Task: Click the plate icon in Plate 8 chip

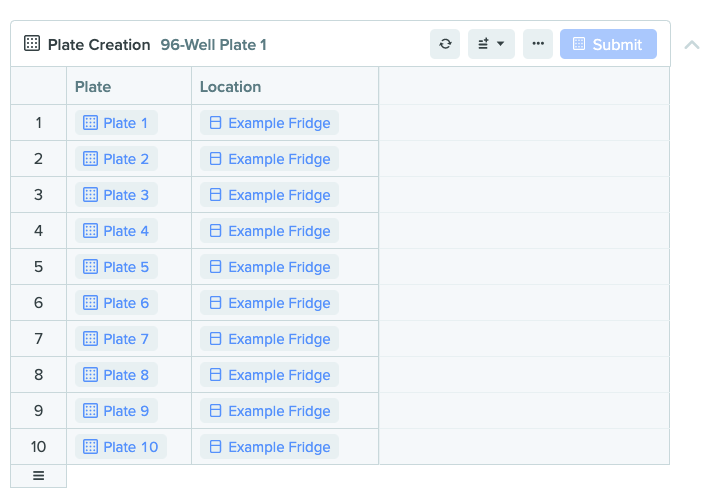Action: click(x=90, y=375)
